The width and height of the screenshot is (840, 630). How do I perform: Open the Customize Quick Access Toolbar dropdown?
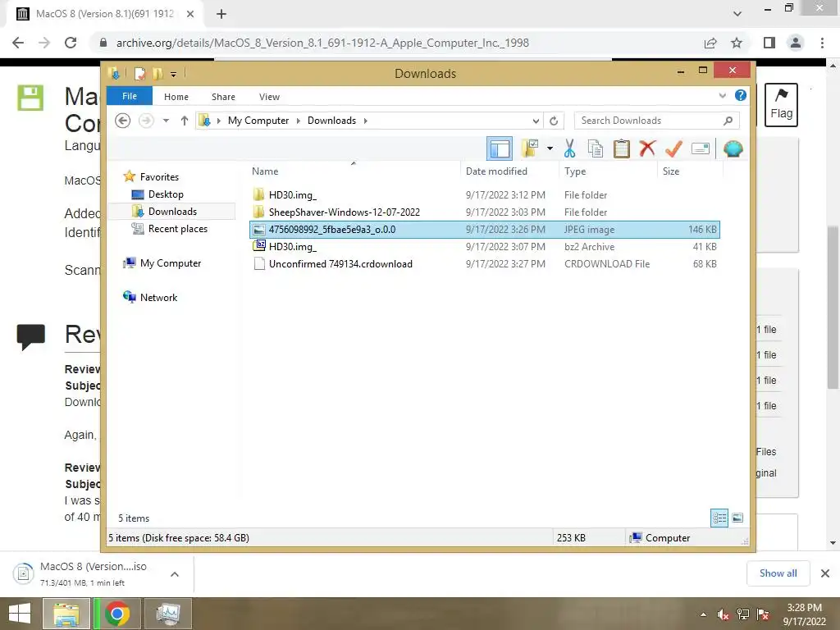pos(174,74)
